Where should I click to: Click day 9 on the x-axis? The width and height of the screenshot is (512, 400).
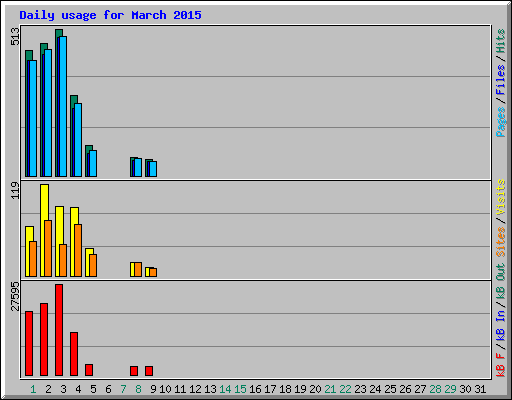(x=153, y=389)
